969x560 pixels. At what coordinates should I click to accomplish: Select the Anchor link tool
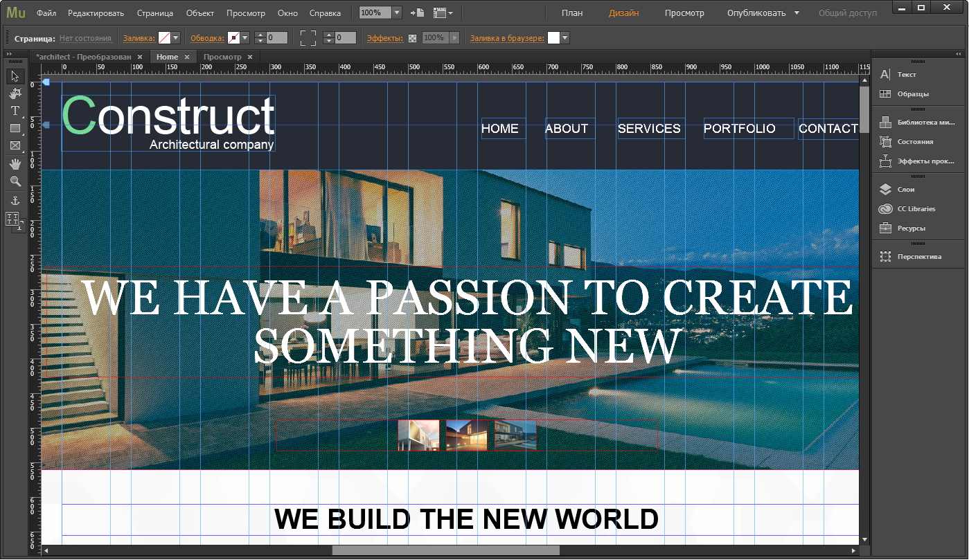(15, 200)
